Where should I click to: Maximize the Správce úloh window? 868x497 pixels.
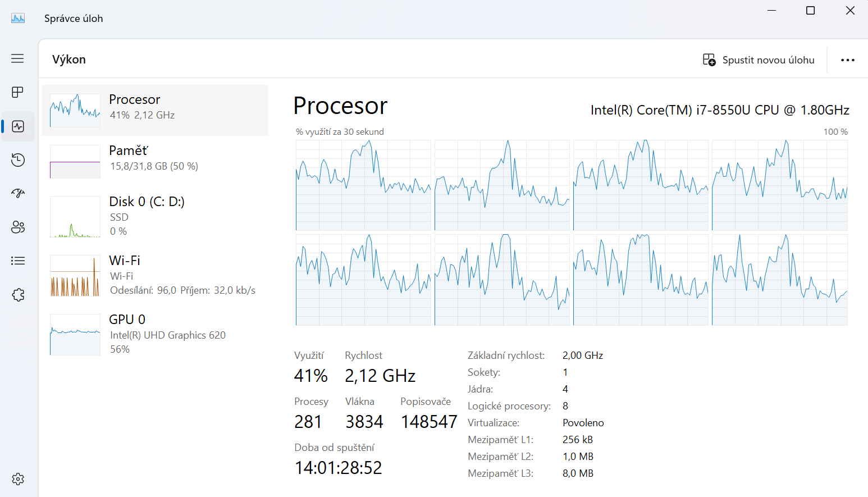tap(810, 11)
